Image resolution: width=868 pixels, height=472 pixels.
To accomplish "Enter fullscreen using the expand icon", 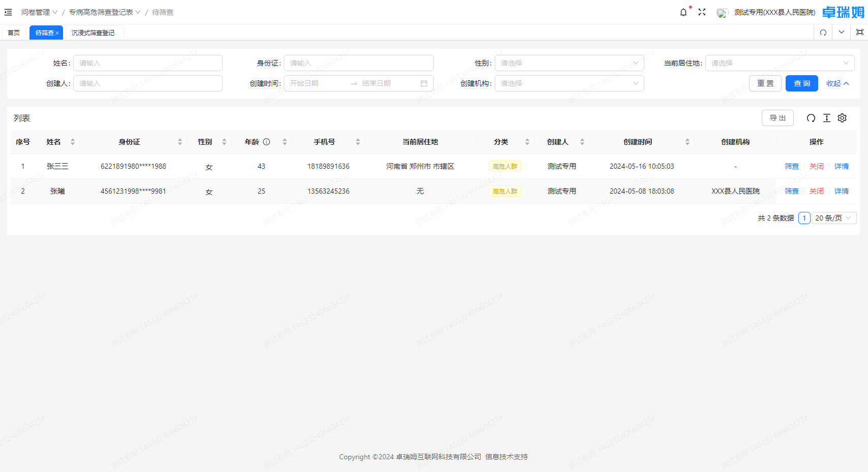I will point(702,12).
